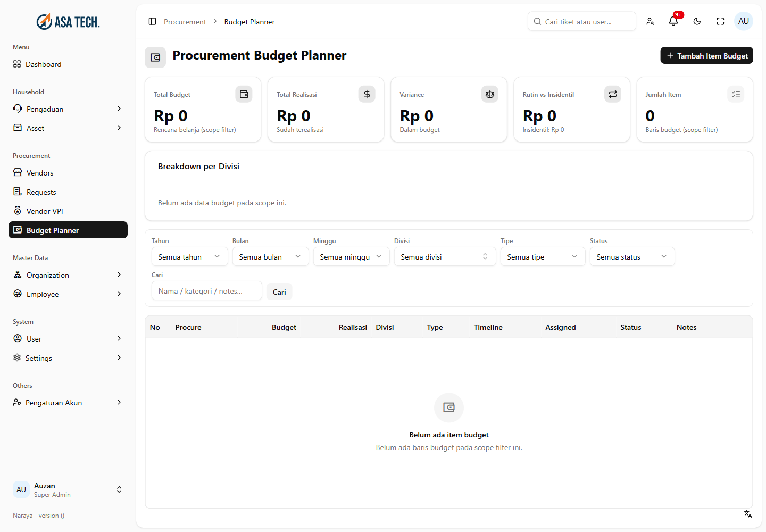Image resolution: width=766 pixels, height=532 pixels.
Task: Click the Type column header
Action: 435,327
